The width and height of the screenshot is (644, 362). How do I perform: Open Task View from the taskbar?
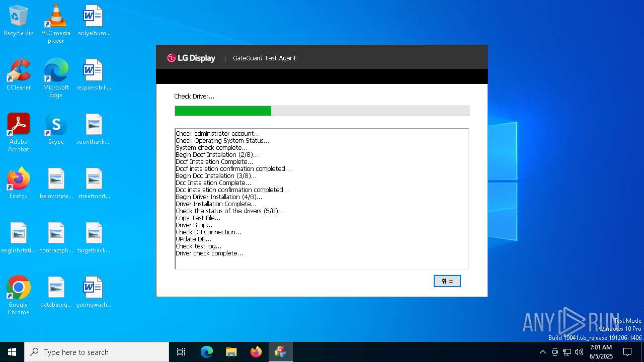pyautogui.click(x=181, y=352)
